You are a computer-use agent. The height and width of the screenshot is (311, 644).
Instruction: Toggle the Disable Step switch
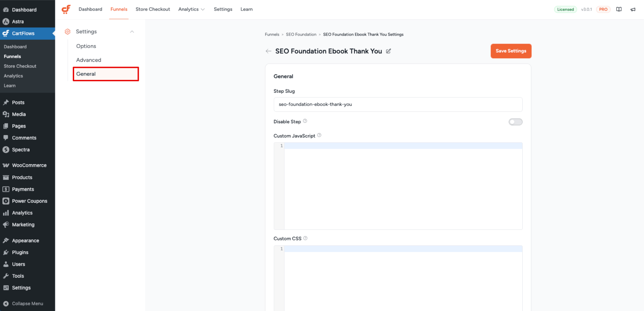(x=516, y=122)
